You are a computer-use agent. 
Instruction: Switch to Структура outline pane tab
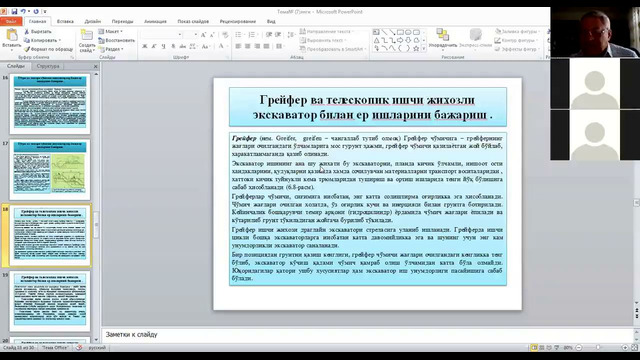pyautogui.click(x=48, y=66)
